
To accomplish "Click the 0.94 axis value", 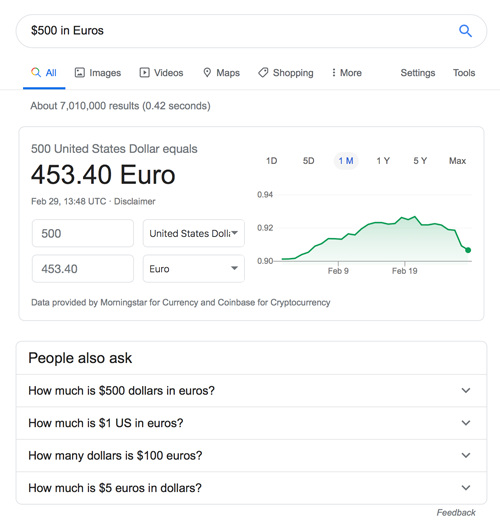I will (x=265, y=195).
